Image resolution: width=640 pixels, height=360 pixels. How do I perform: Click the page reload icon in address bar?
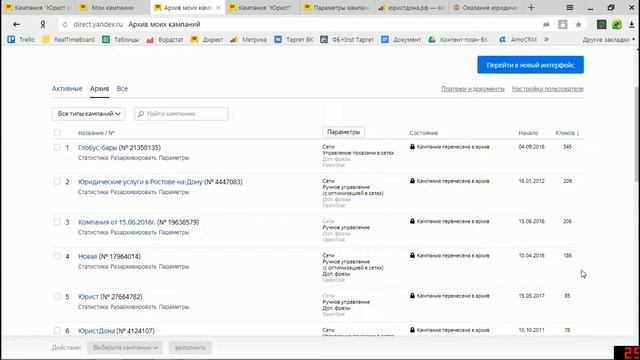coord(65,24)
